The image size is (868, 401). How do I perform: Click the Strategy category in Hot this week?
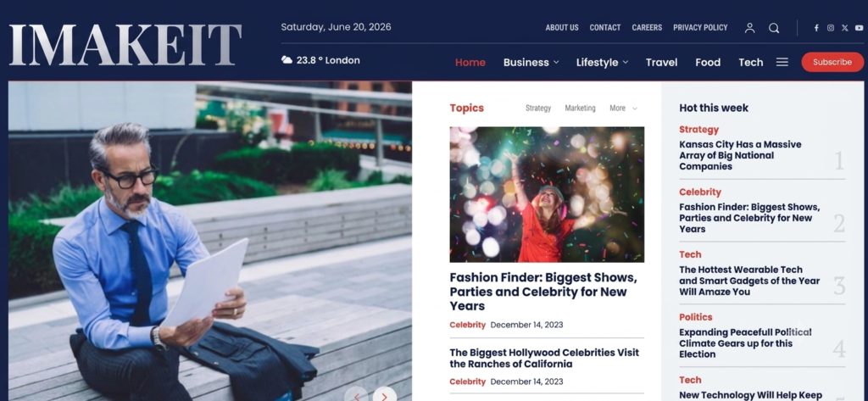[698, 130]
